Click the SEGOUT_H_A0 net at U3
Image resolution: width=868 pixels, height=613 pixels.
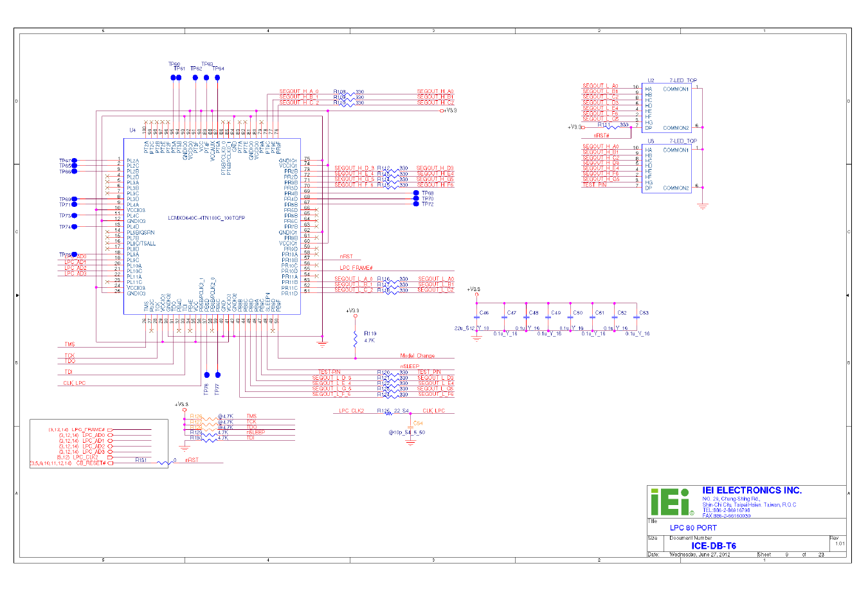click(x=601, y=147)
